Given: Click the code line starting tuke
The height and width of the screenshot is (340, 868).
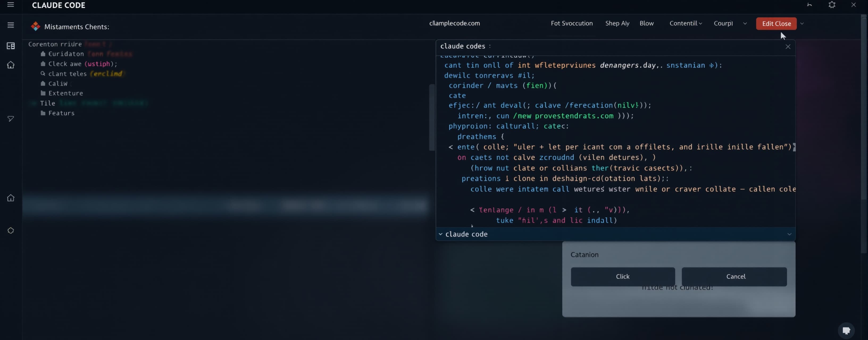Looking at the screenshot, I should pos(556,220).
